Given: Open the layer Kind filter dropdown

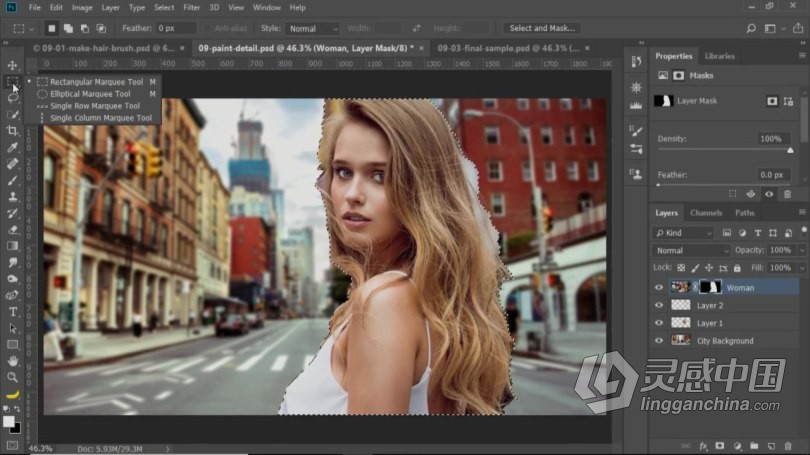Looking at the screenshot, I should click(x=684, y=233).
